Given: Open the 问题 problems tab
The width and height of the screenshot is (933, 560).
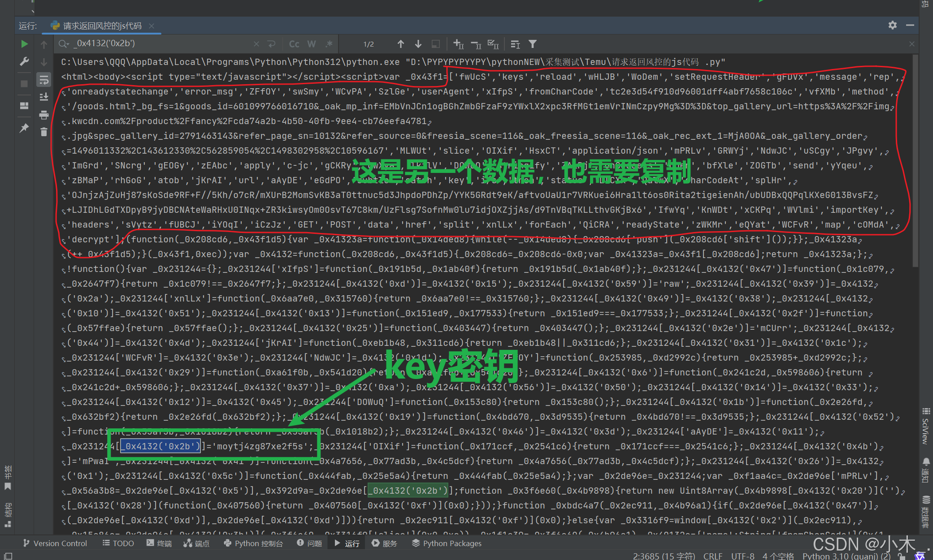Looking at the screenshot, I should [309, 543].
